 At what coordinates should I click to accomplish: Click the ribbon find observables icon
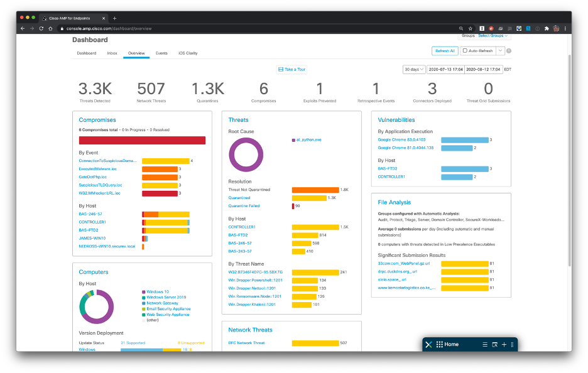coord(494,345)
